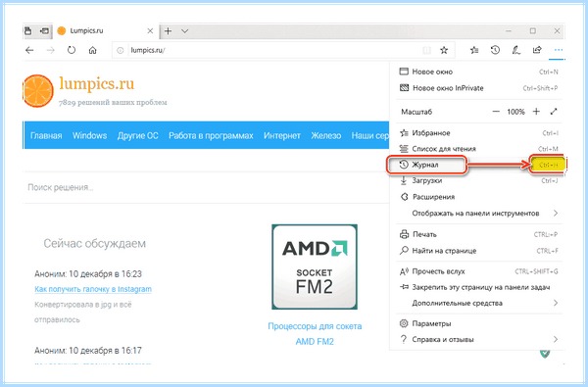Screen dimensions: 588x387
Task: Open the favorites hub icon
Action: (x=474, y=50)
